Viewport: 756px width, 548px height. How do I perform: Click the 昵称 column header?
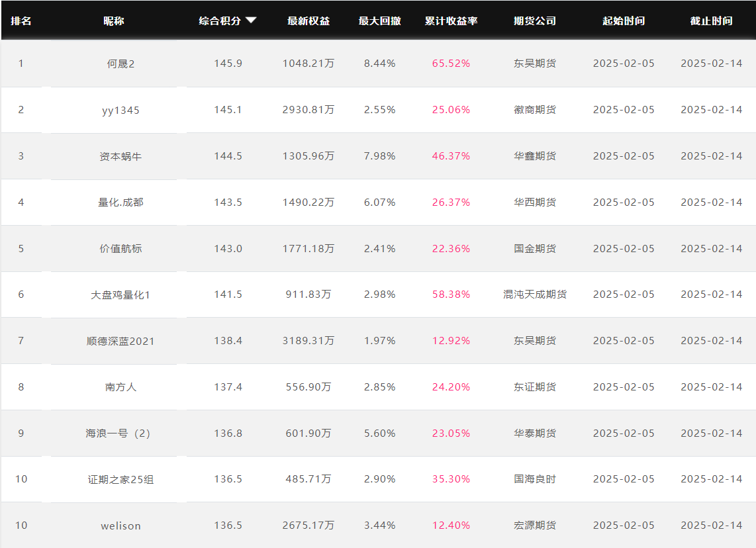coord(114,21)
